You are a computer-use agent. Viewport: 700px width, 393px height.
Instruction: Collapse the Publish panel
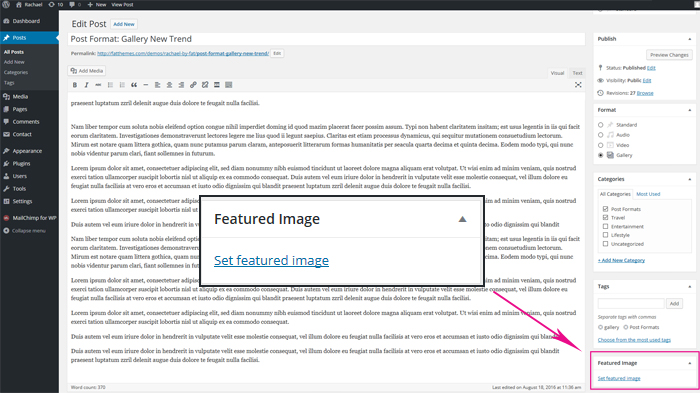tap(690, 39)
